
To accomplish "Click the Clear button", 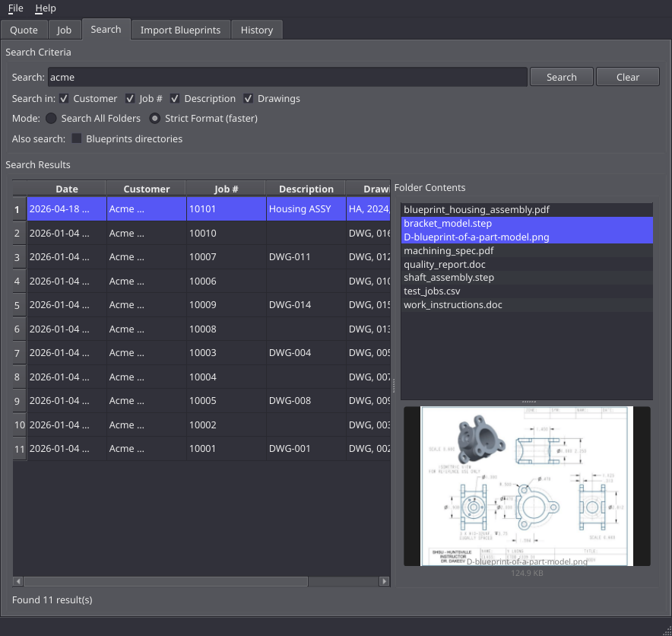I will coord(627,77).
